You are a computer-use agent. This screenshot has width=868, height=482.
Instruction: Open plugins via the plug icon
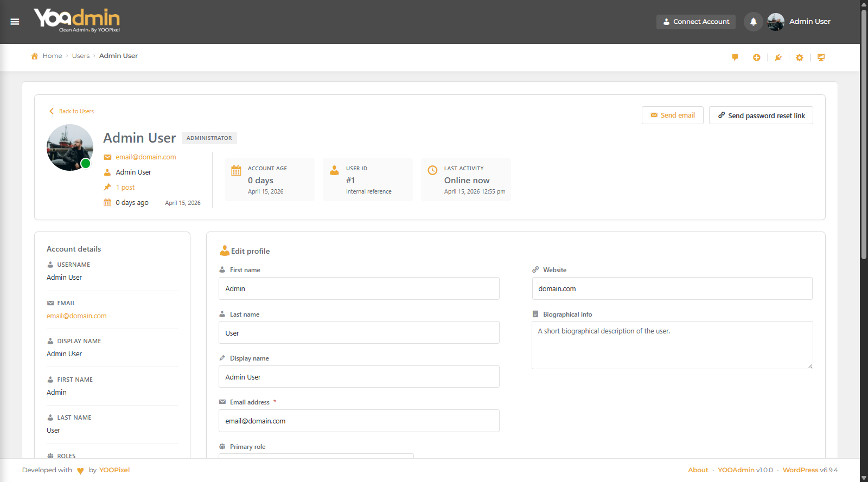coord(778,57)
